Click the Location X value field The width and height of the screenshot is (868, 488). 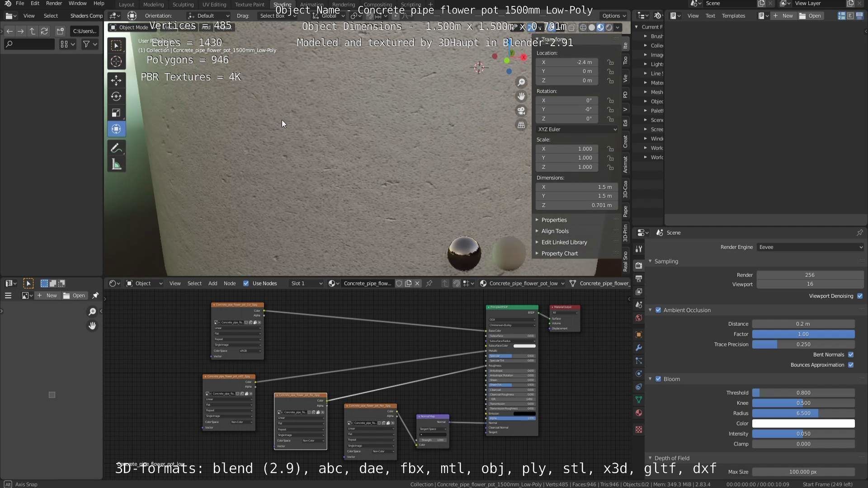567,62
